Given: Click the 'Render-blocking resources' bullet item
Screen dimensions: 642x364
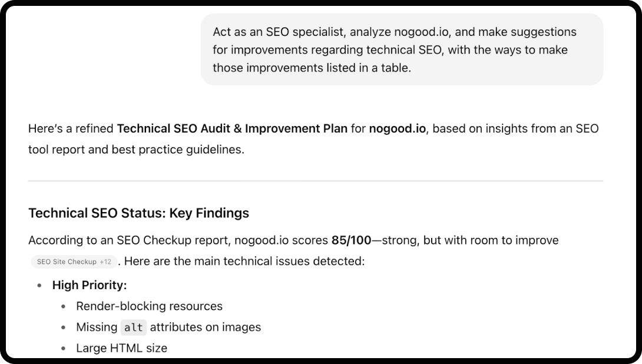Looking at the screenshot, I should point(149,306).
